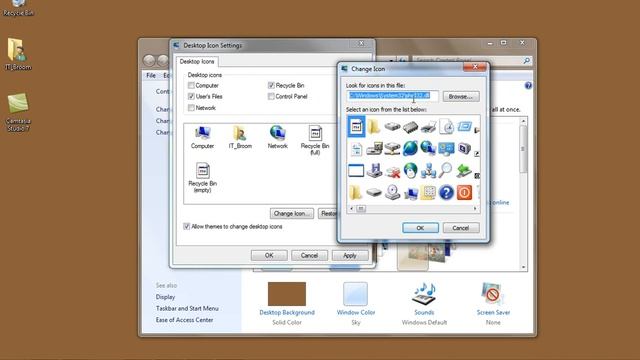This screenshot has width=640, height=360.
Task: Select the highlighted document icon in Change Icon list
Action: pyautogui.click(x=356, y=127)
